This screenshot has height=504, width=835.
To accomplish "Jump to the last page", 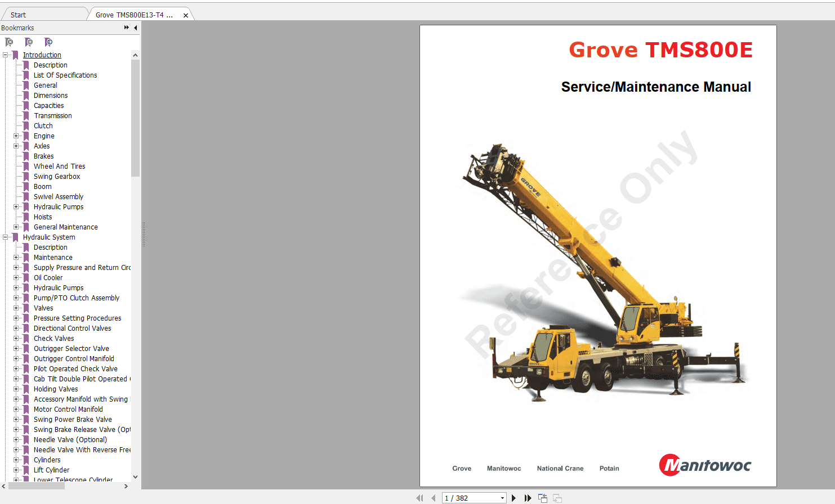I will (528, 498).
